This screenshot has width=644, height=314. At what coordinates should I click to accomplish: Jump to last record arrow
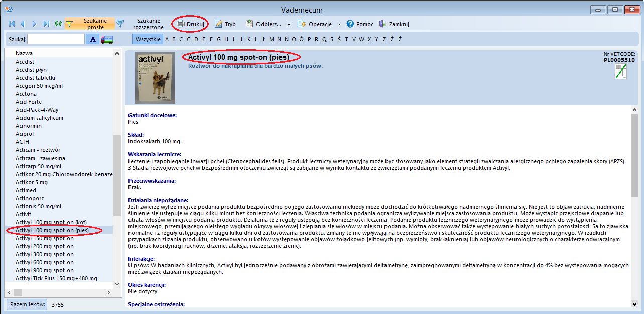[x=46, y=24]
